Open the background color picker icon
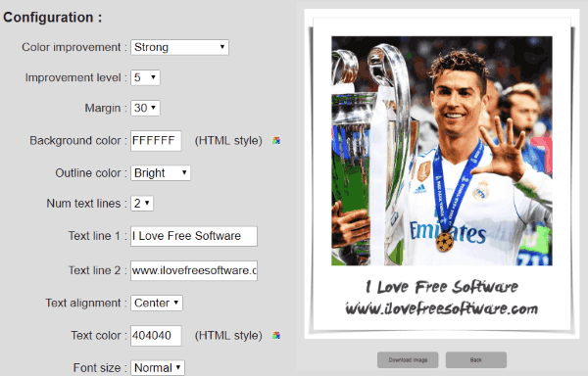 (276, 141)
